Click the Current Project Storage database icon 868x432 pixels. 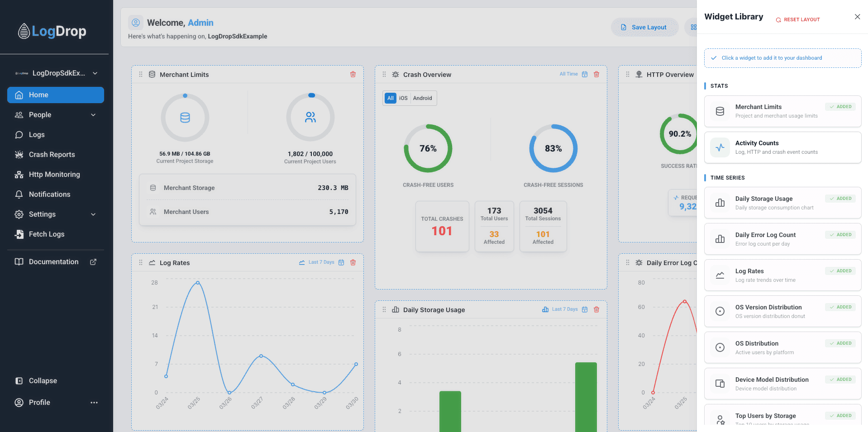pyautogui.click(x=185, y=118)
